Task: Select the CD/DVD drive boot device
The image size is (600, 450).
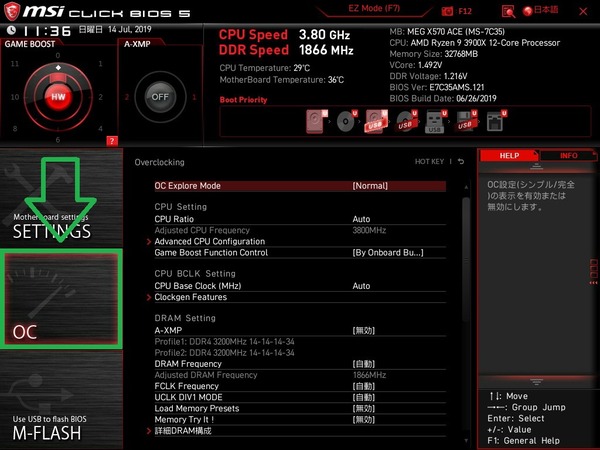Action: tap(347, 121)
